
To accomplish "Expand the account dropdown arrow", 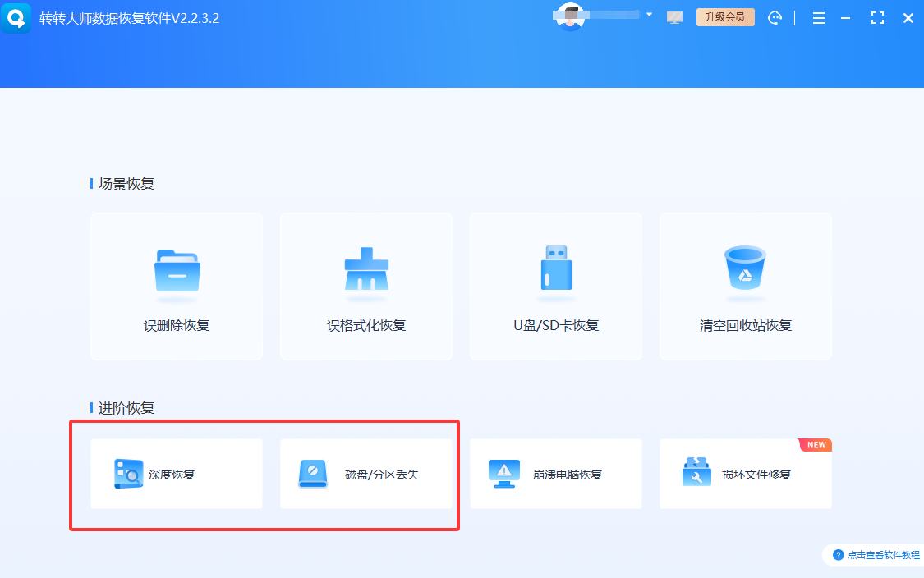I will click(649, 15).
